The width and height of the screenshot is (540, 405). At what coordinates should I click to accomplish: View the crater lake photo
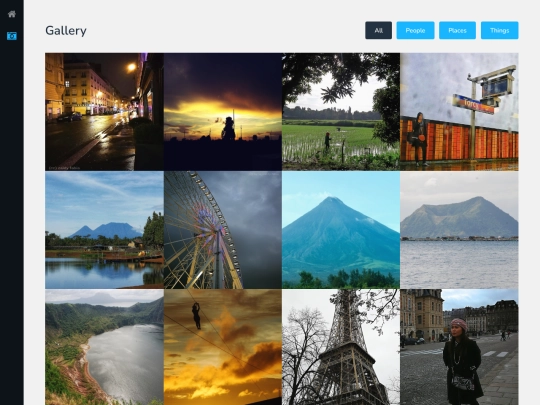104,347
